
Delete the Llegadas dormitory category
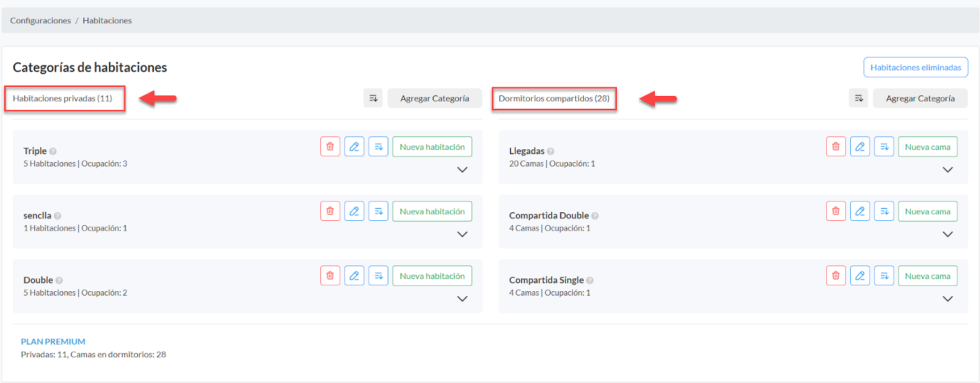click(x=835, y=147)
